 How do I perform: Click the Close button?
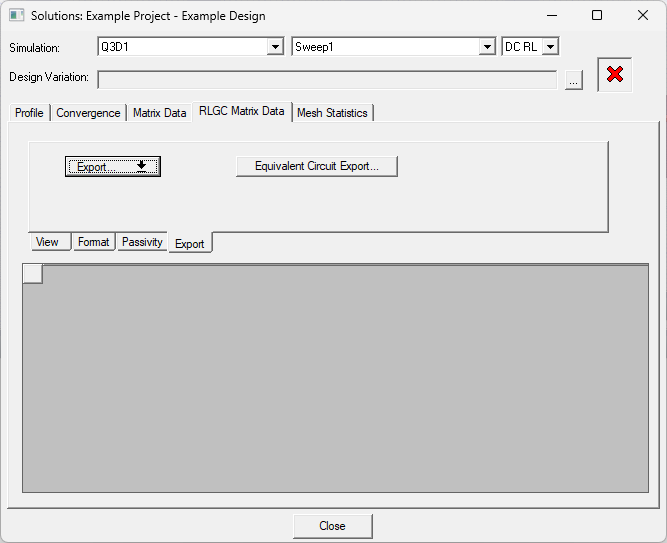coord(333,526)
